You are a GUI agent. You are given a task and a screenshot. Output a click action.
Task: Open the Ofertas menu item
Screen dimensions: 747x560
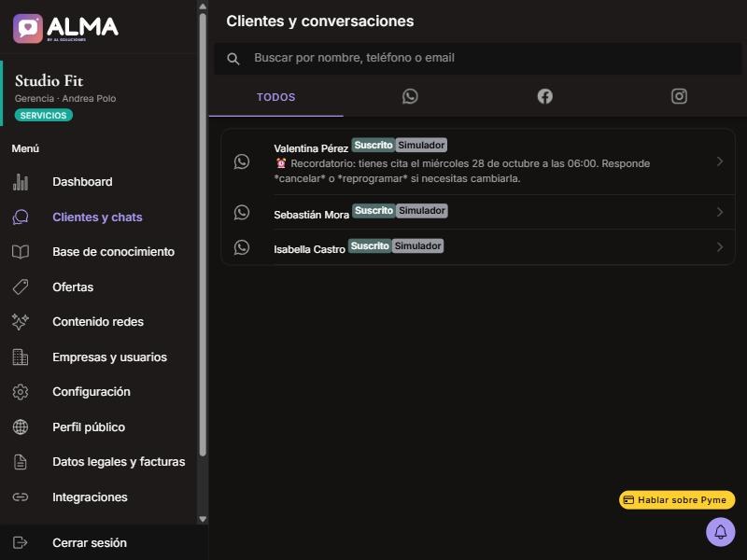99,287
